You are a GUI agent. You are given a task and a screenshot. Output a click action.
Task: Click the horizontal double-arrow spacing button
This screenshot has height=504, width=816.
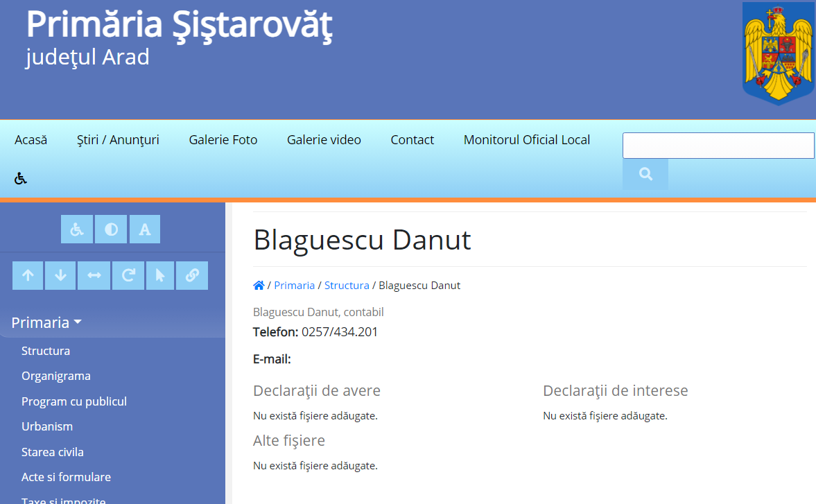pyautogui.click(x=94, y=275)
